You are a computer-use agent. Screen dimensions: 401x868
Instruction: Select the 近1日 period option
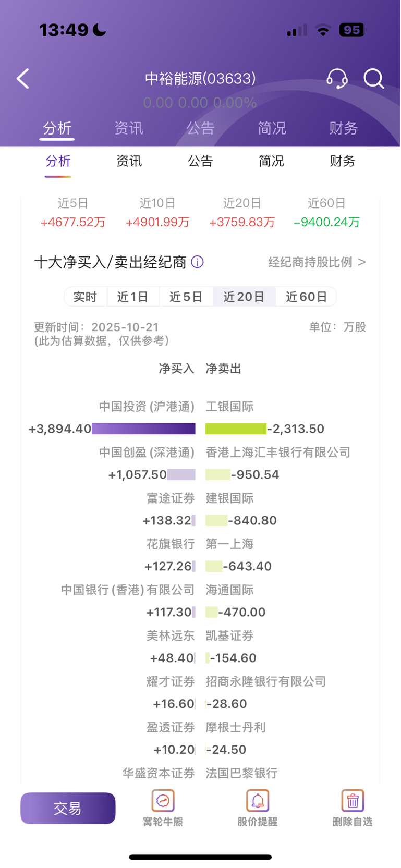(x=133, y=297)
